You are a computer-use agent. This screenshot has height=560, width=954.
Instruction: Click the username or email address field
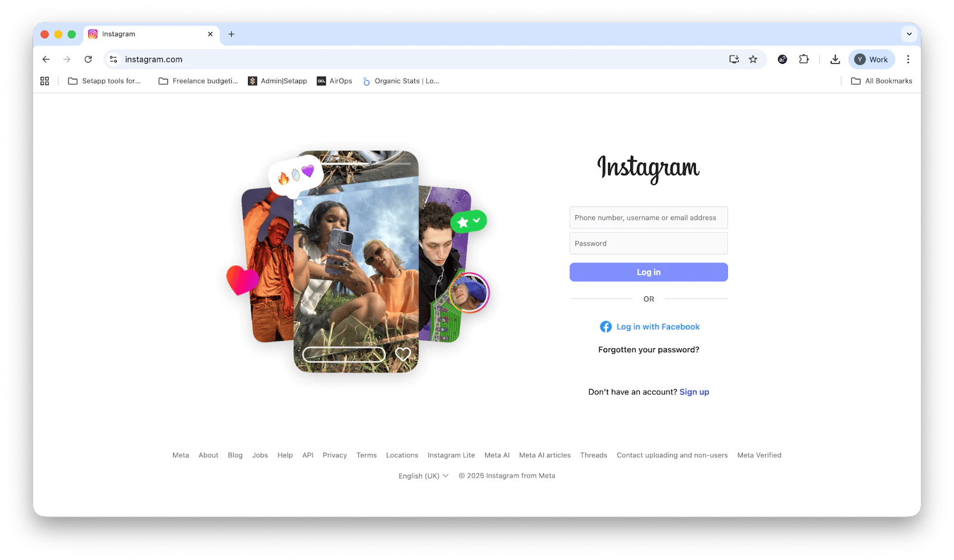click(x=648, y=218)
